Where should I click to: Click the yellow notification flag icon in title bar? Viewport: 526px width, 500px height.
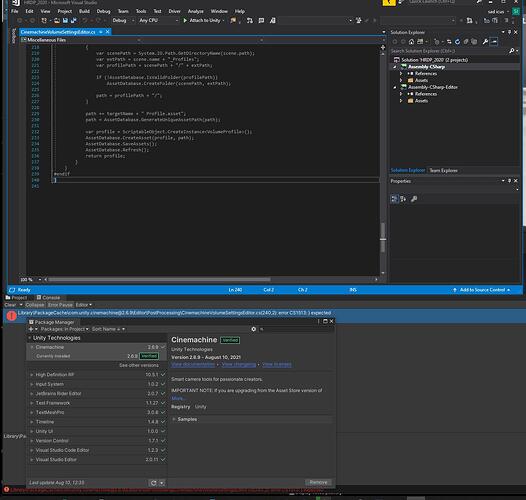point(389,3)
